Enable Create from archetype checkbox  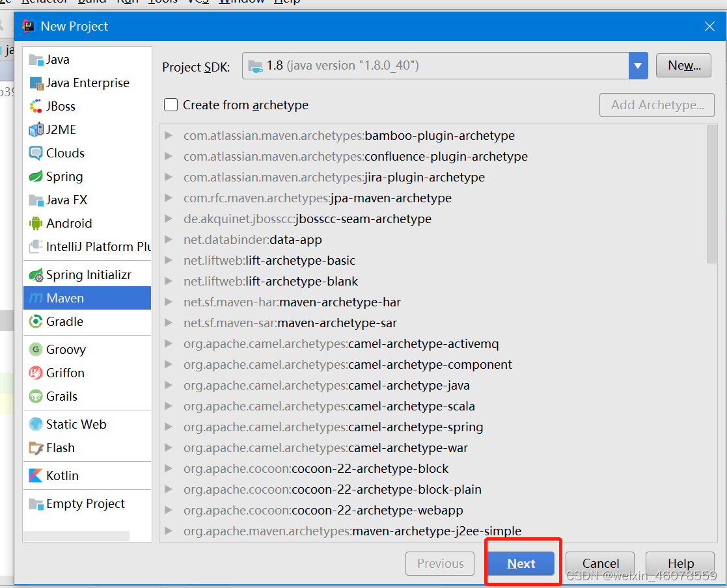point(171,105)
